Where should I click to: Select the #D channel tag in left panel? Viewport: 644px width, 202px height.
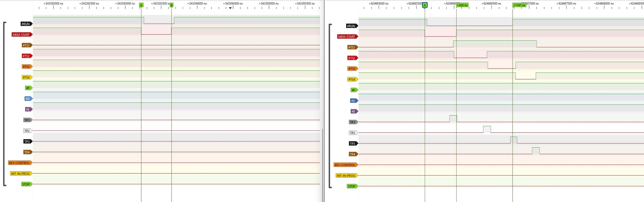pyautogui.click(x=29, y=99)
